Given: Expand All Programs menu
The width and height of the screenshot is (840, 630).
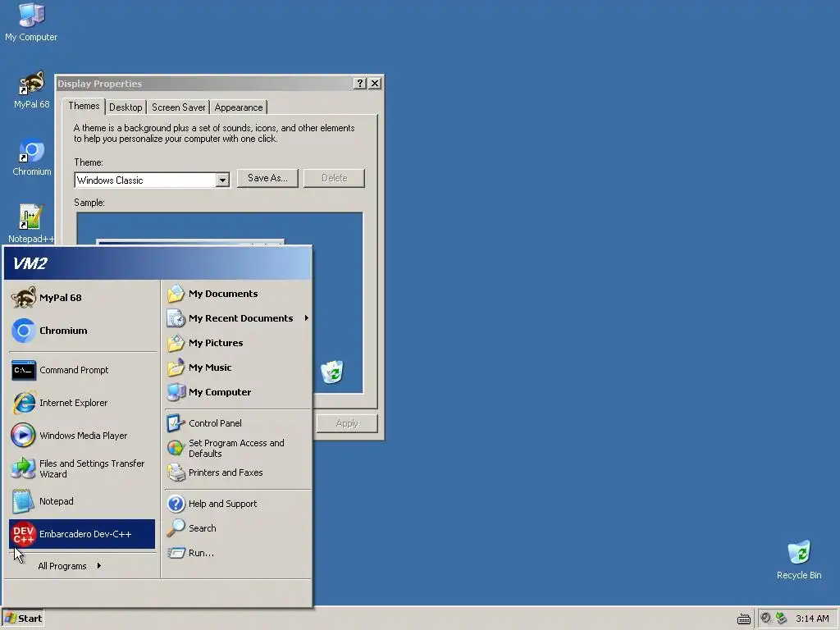Looking at the screenshot, I should coord(70,566).
